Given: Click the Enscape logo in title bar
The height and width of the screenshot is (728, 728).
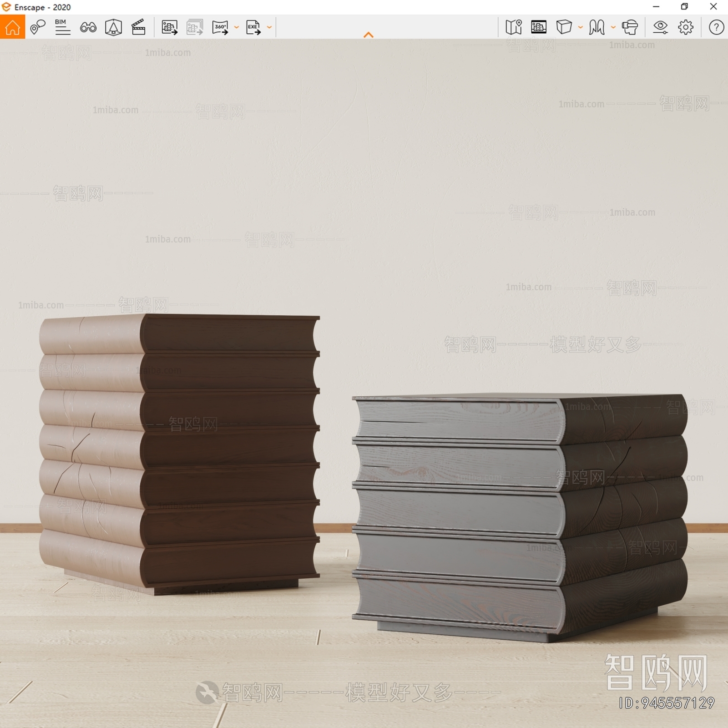Looking at the screenshot, I should point(6,7).
